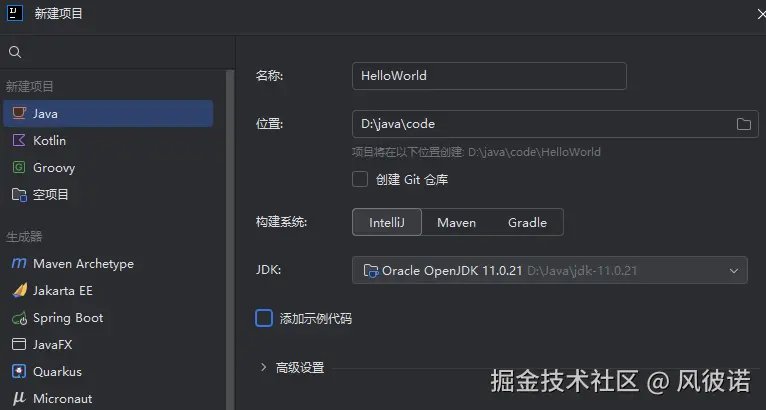Pick the Jakarta EE generator
This screenshot has width=766, height=410.
[x=108, y=290]
